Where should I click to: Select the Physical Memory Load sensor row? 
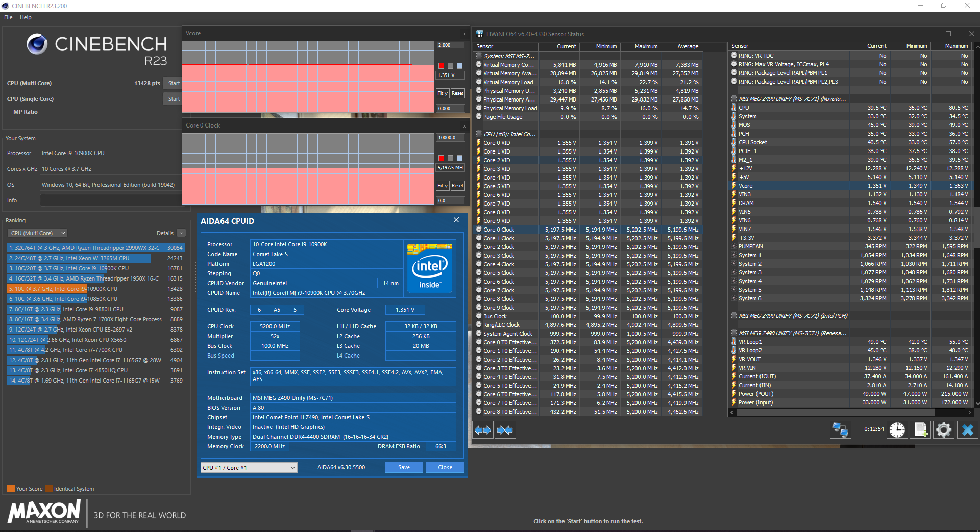(x=588, y=108)
